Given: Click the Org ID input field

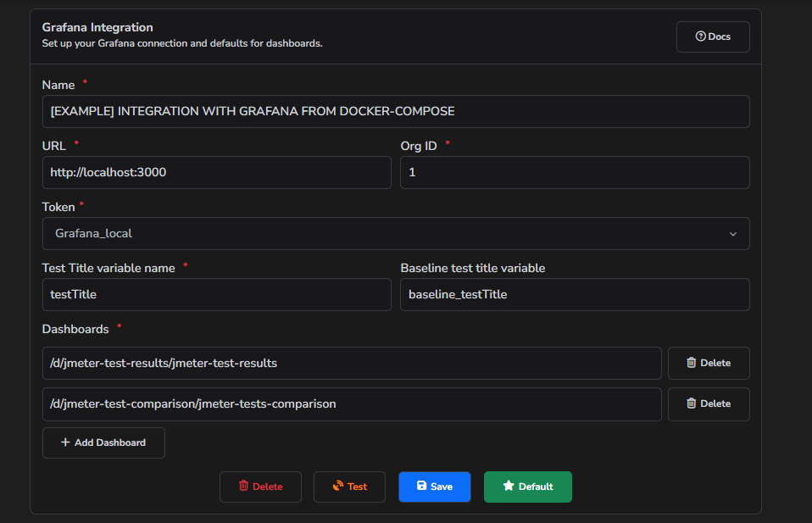Looking at the screenshot, I should coord(574,172).
